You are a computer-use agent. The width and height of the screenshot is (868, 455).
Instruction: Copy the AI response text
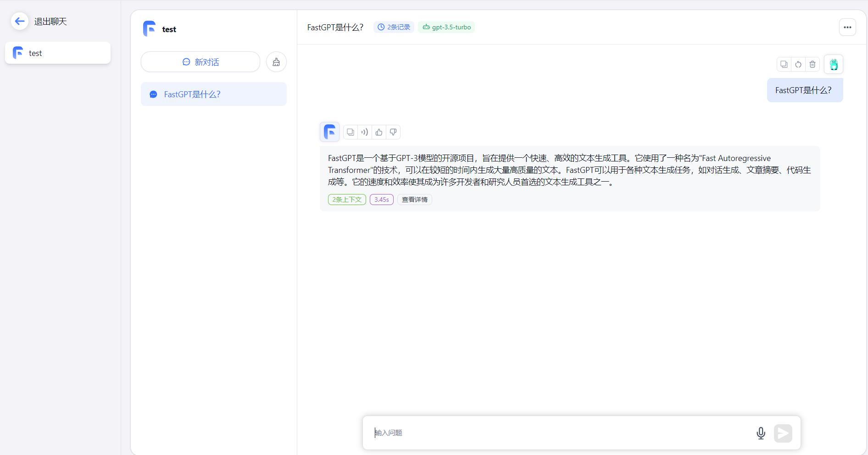point(351,132)
